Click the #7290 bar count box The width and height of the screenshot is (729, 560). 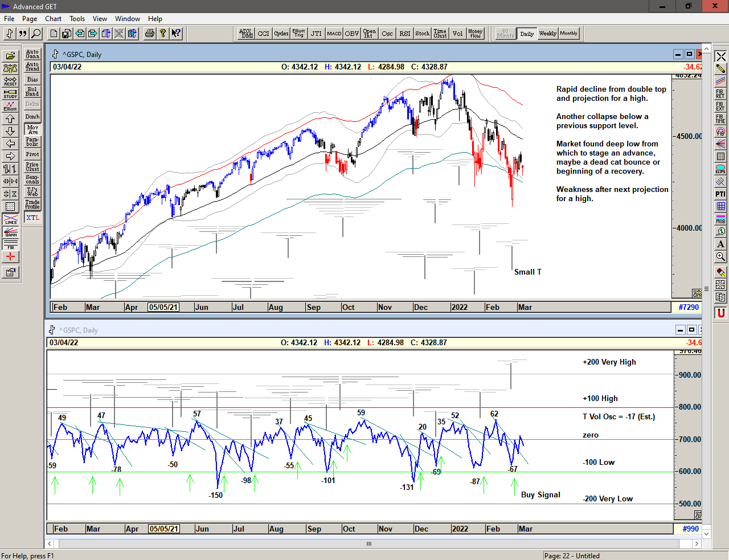click(x=689, y=307)
